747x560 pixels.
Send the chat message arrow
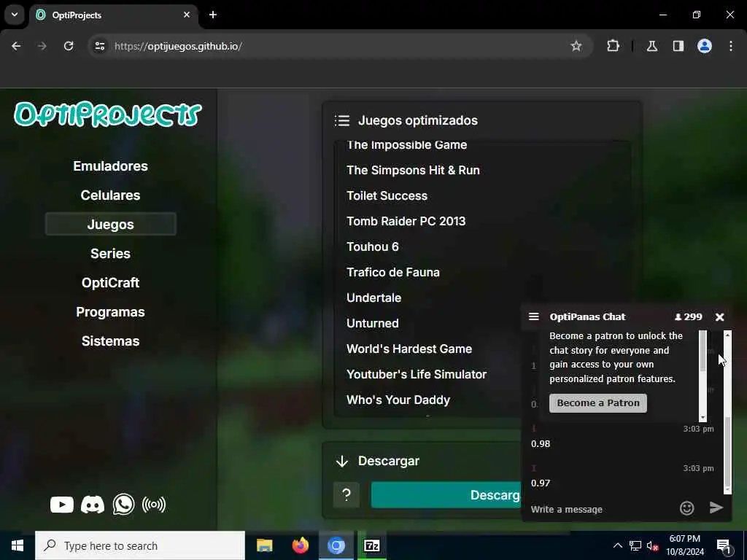click(x=716, y=507)
